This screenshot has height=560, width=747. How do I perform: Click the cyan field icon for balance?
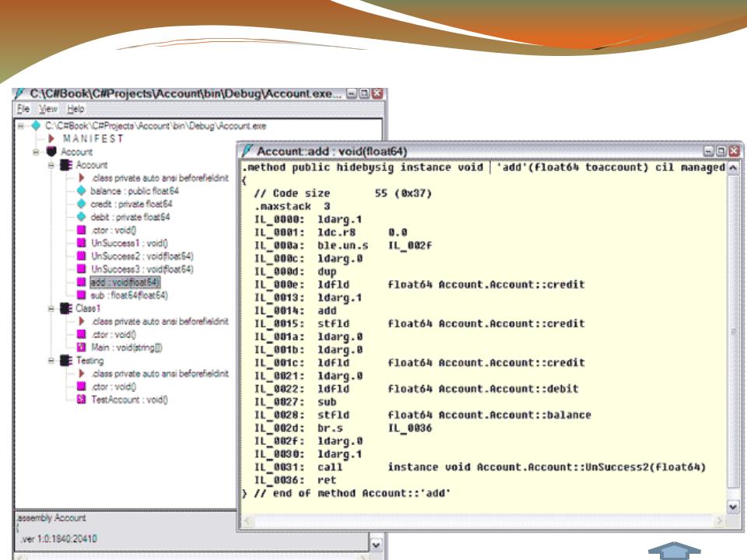click(82, 191)
